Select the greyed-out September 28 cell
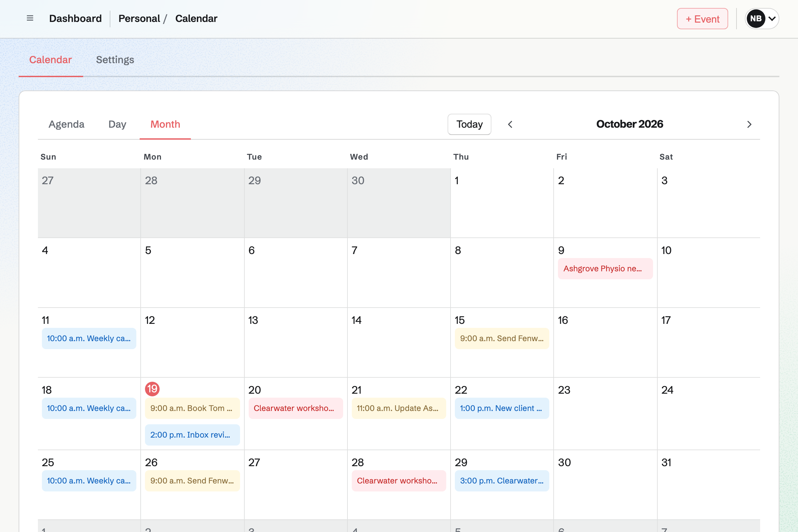The image size is (798, 532). [193, 203]
